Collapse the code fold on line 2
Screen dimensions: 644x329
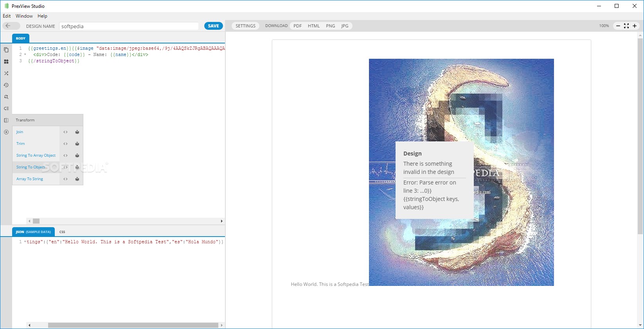point(25,55)
